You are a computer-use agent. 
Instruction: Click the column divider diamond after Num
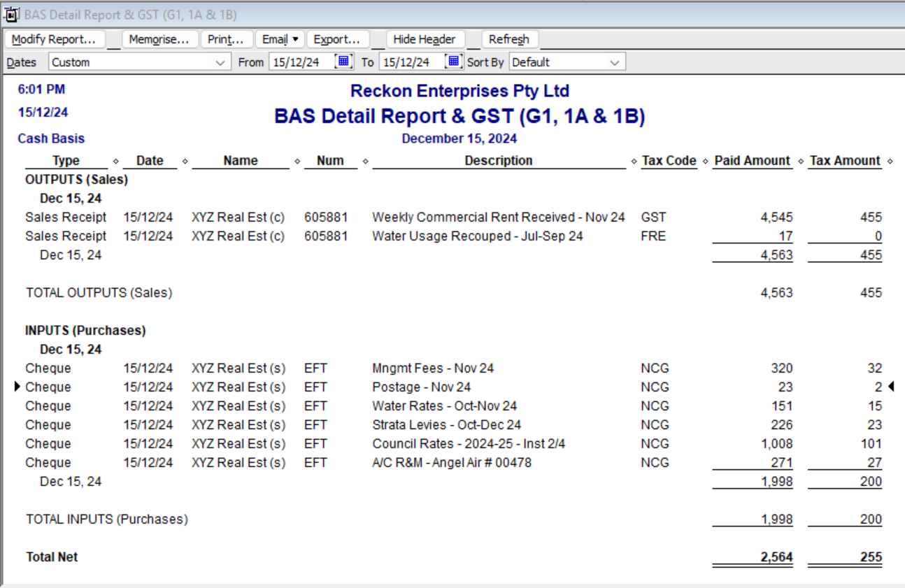point(365,162)
